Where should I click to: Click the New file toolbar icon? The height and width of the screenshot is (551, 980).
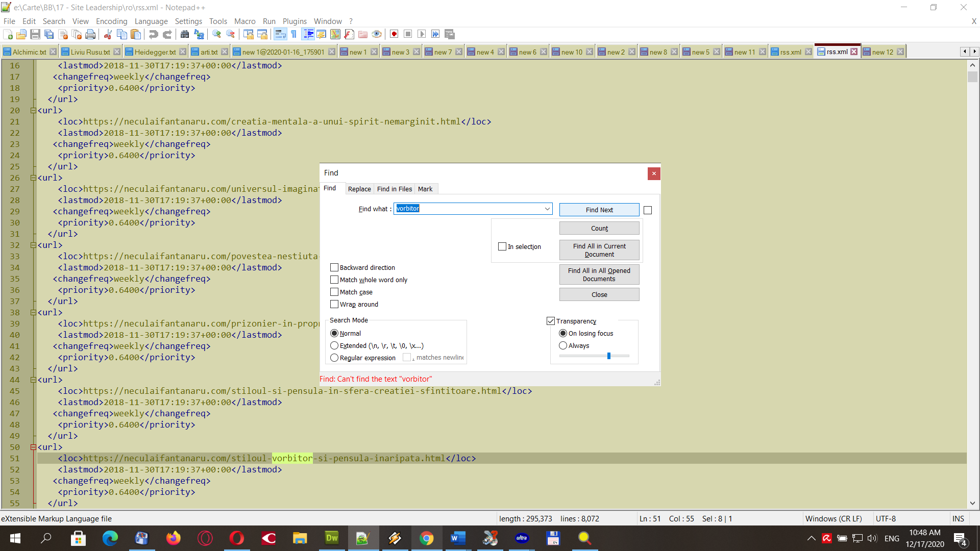click(8, 34)
